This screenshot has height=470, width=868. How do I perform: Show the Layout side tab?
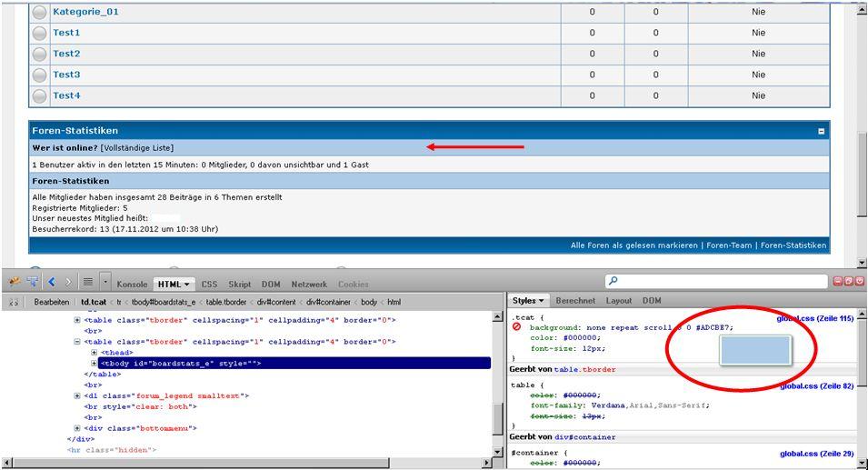pyautogui.click(x=618, y=301)
